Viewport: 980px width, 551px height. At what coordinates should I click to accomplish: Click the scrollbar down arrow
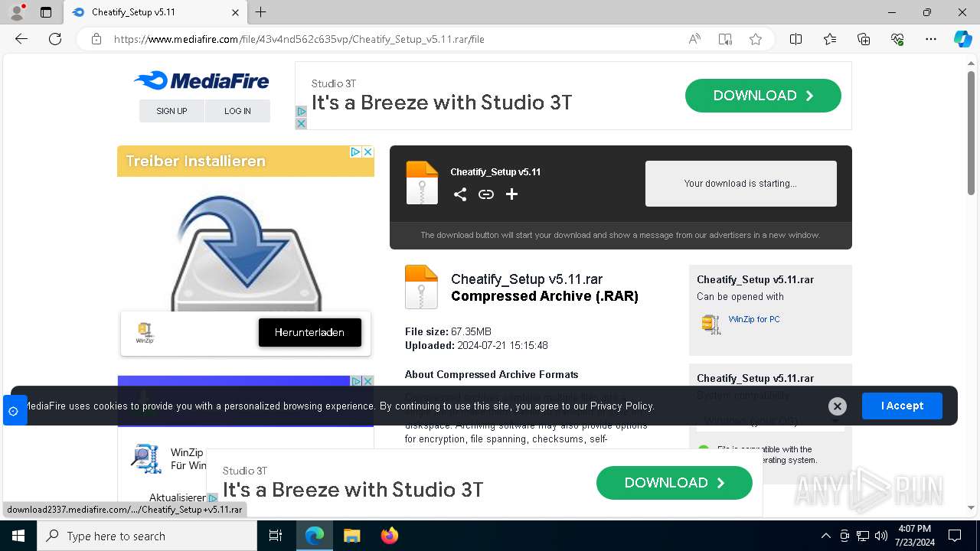tap(971, 507)
